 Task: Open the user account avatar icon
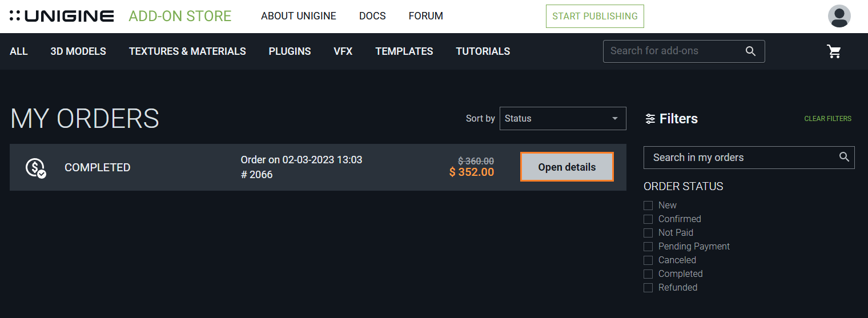(839, 16)
